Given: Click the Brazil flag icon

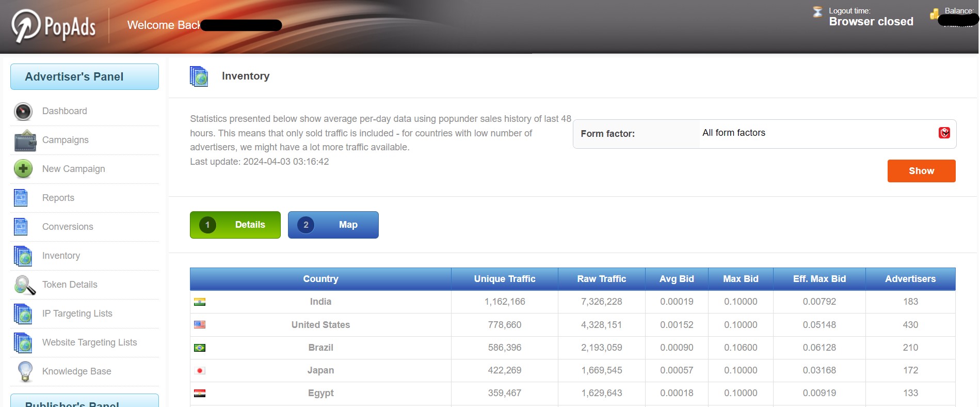Looking at the screenshot, I should point(200,348).
